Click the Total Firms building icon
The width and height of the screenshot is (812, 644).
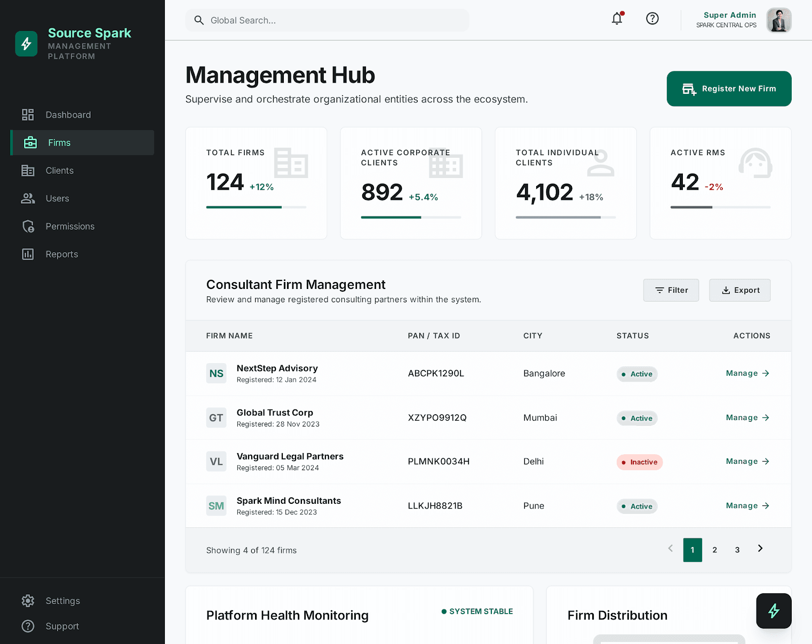pyautogui.click(x=291, y=163)
